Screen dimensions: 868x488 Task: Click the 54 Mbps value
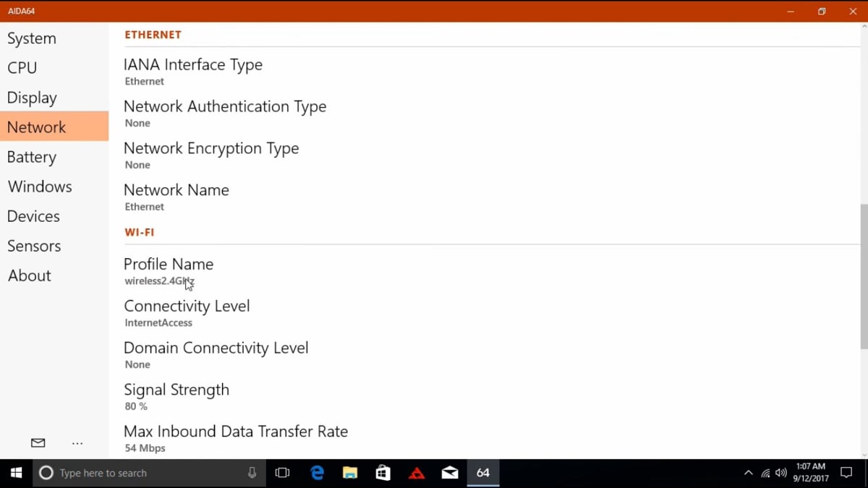(x=145, y=448)
